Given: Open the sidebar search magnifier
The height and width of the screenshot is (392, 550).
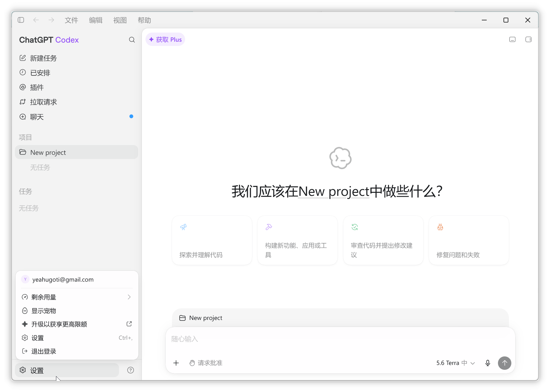Looking at the screenshot, I should point(132,40).
